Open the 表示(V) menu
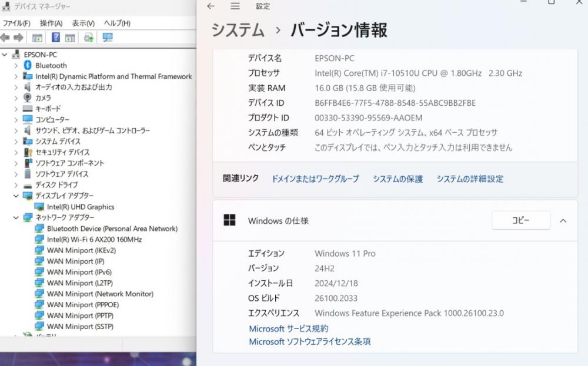Image resolution: width=588 pixels, height=366 pixels. 83,23
